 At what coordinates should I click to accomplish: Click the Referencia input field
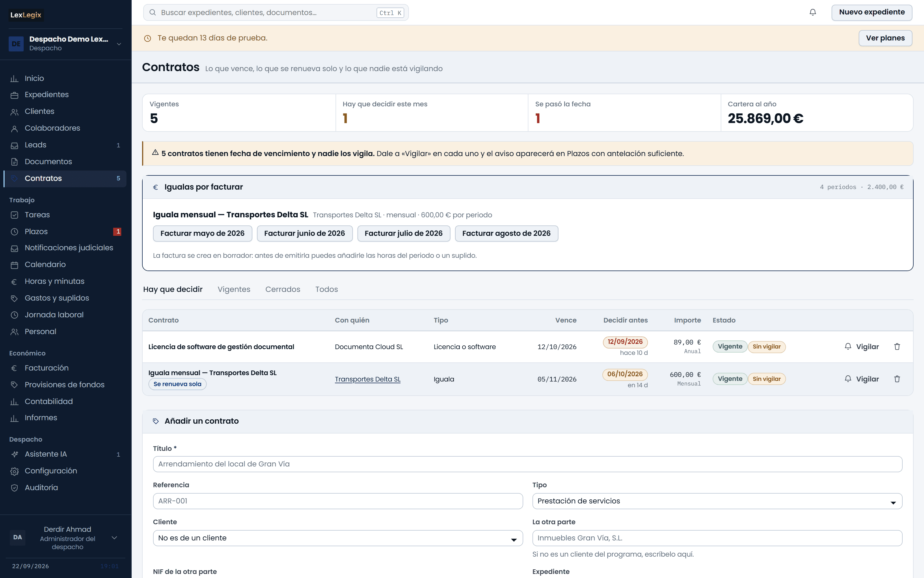[338, 501]
